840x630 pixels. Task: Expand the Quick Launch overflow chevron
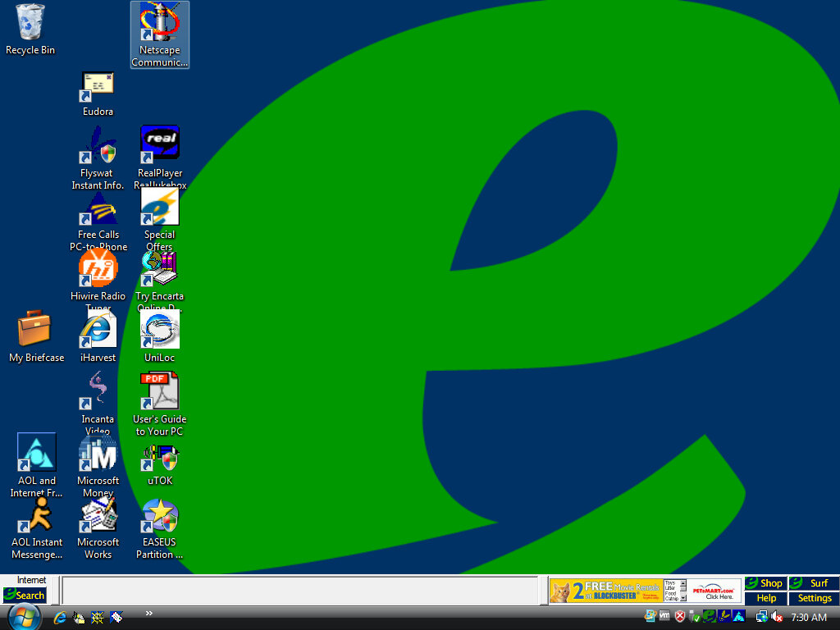(149, 613)
